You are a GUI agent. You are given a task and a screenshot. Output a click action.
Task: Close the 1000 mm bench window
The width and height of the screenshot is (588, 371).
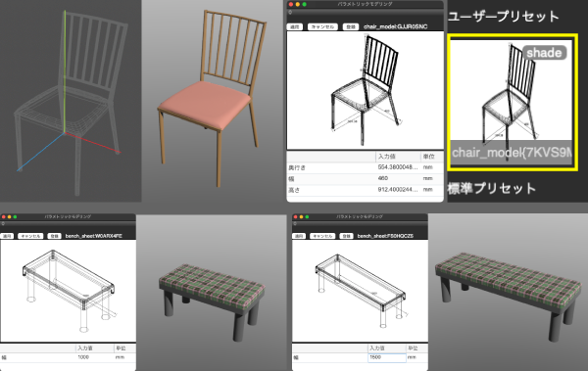4,216
